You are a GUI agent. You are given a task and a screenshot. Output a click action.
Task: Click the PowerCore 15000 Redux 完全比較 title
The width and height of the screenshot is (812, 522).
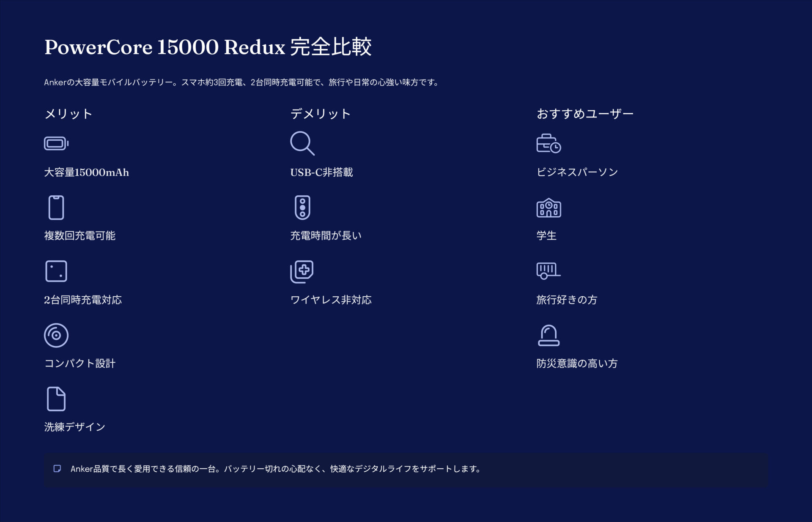click(x=209, y=46)
